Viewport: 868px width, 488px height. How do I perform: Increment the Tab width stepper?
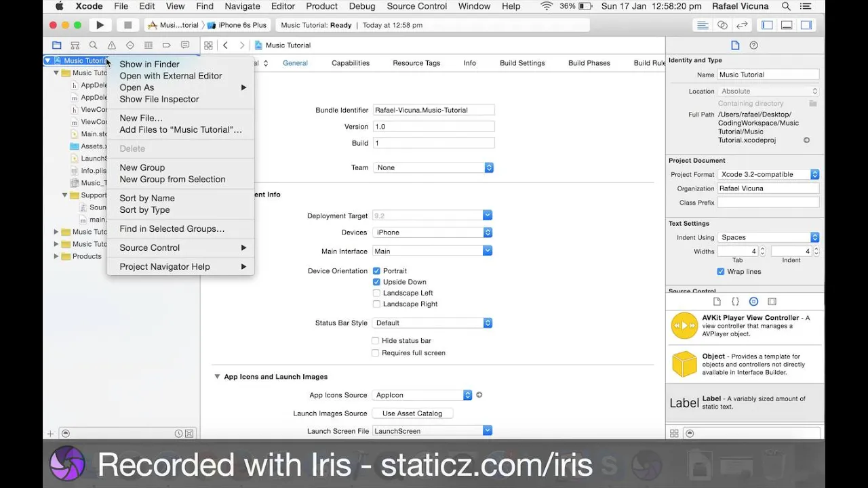pos(762,249)
